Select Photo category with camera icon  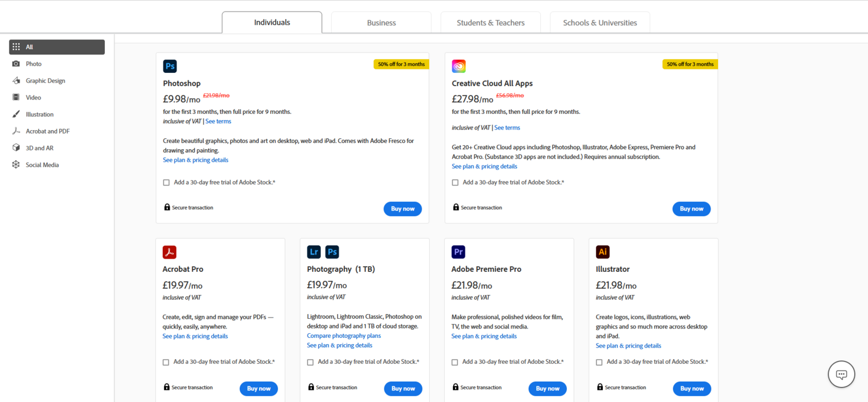click(x=34, y=64)
